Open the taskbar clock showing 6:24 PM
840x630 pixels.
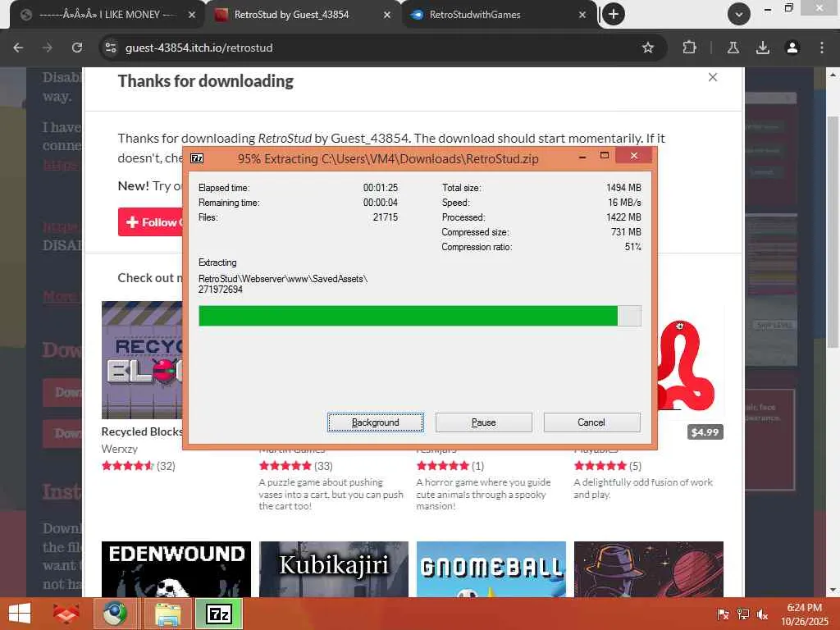click(x=804, y=614)
